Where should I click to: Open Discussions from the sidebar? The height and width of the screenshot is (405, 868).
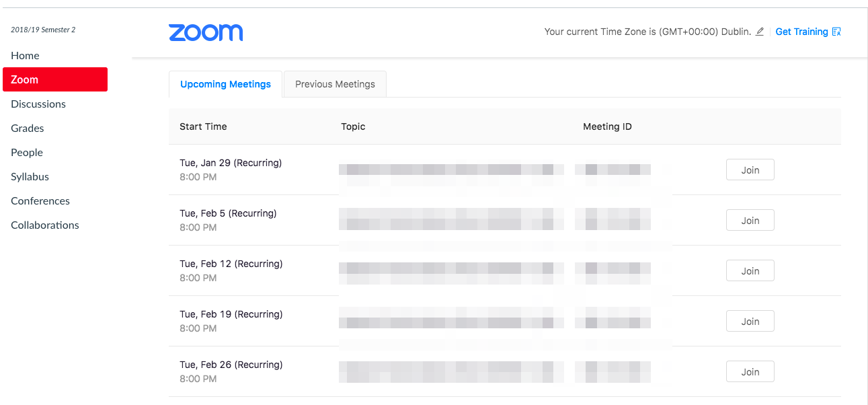pos(38,104)
